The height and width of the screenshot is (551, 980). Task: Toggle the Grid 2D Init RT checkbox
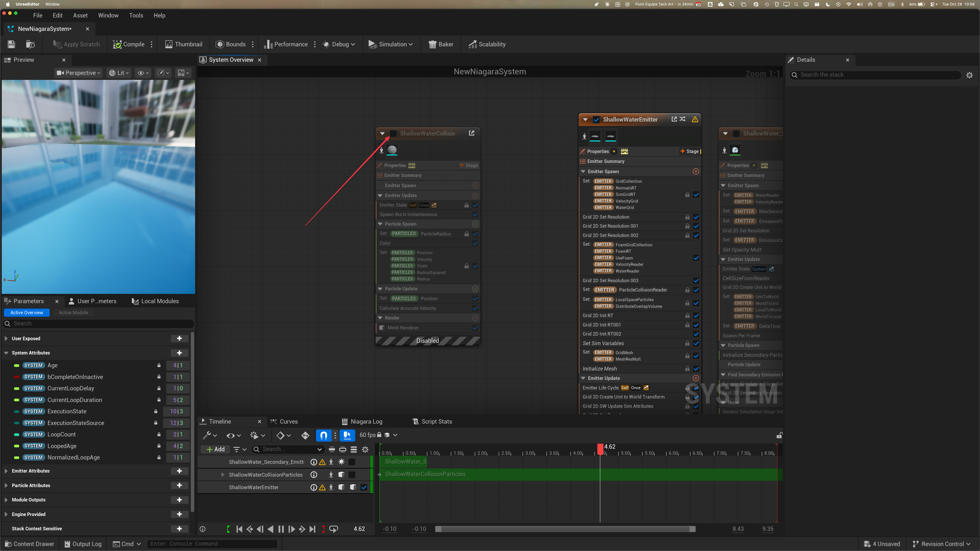click(x=696, y=316)
